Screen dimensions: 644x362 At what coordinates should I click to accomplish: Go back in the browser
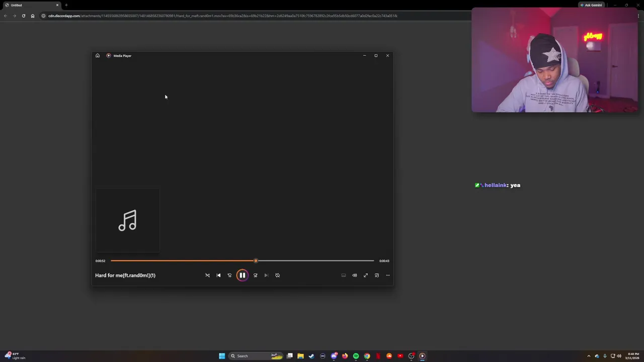click(5, 16)
